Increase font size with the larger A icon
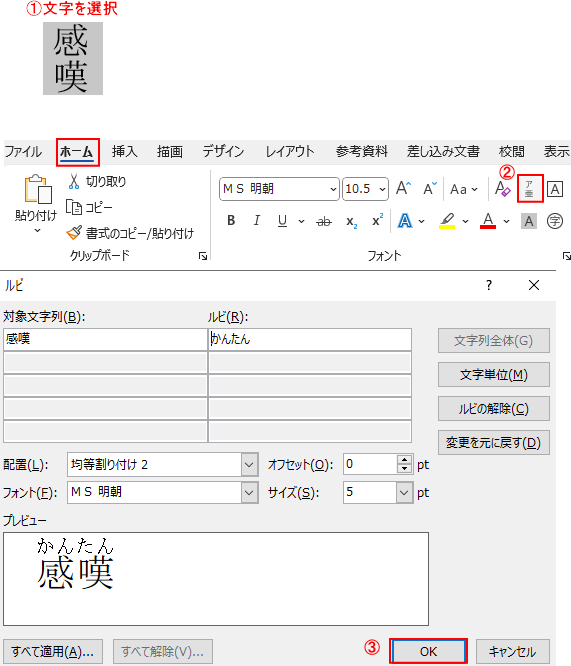 click(403, 188)
